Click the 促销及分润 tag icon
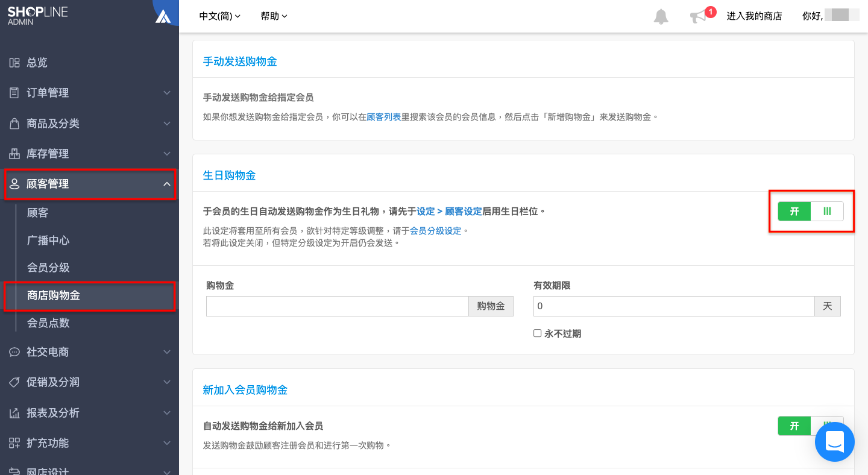The width and height of the screenshot is (868, 475). [x=14, y=382]
